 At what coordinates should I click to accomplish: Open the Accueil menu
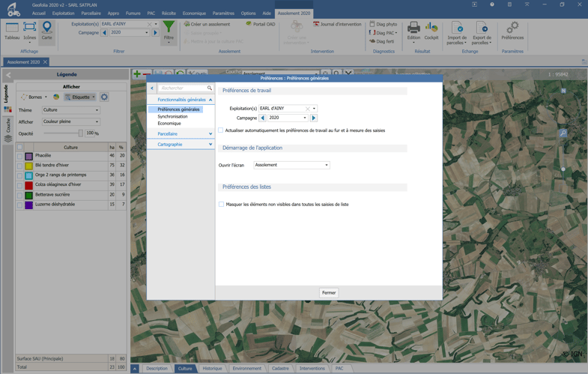[x=39, y=13]
